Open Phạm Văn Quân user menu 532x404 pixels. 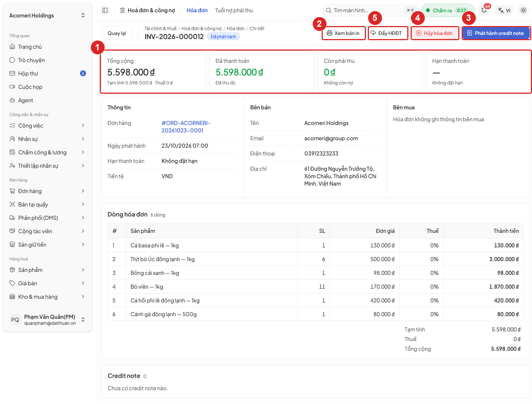pos(48,320)
